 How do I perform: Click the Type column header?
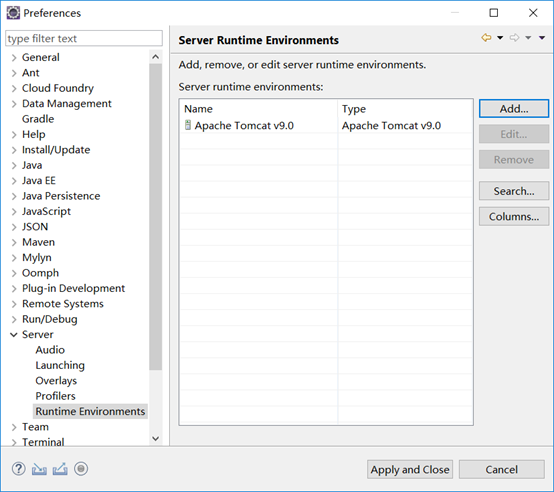(x=405, y=109)
